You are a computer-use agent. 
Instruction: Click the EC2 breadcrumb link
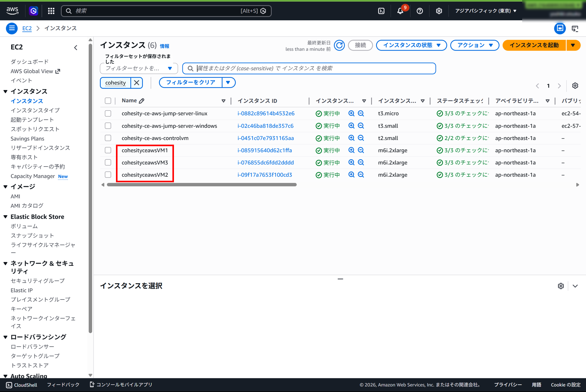pyautogui.click(x=27, y=28)
